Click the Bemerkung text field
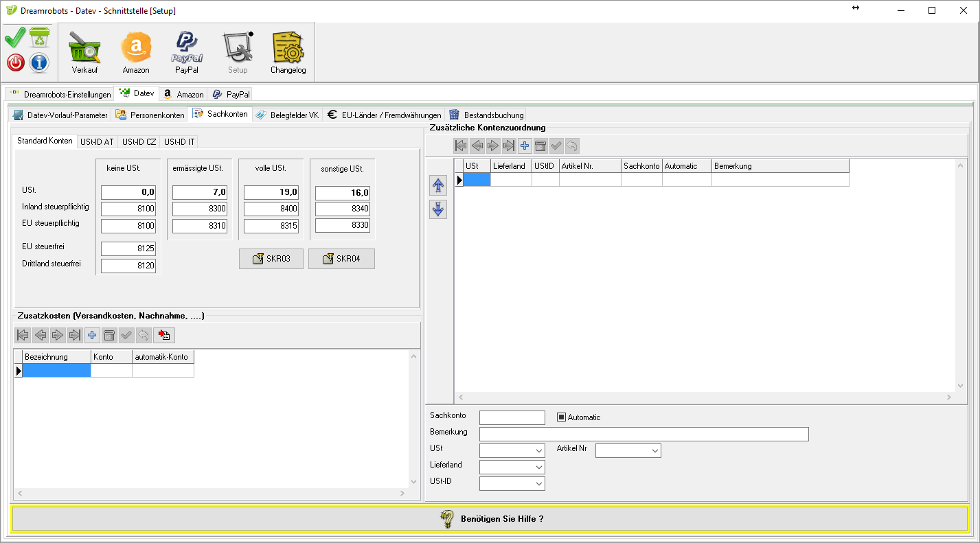980x543 pixels. (x=643, y=434)
